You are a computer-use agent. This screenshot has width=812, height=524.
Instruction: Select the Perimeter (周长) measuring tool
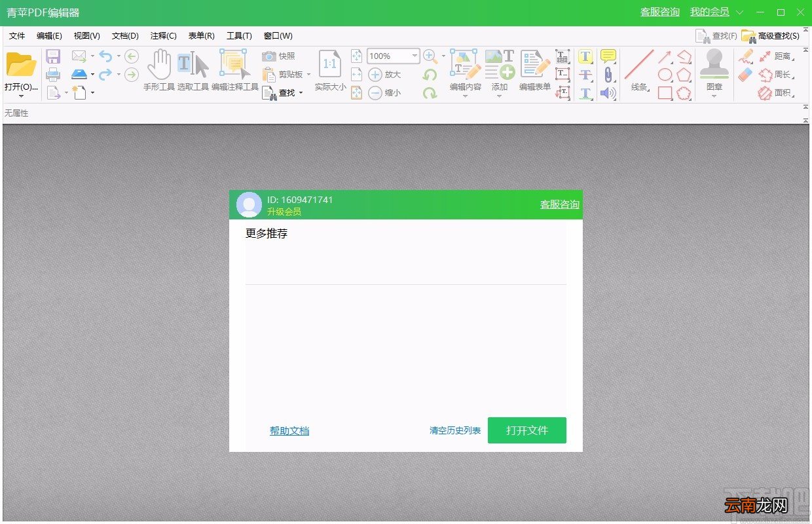click(776, 75)
